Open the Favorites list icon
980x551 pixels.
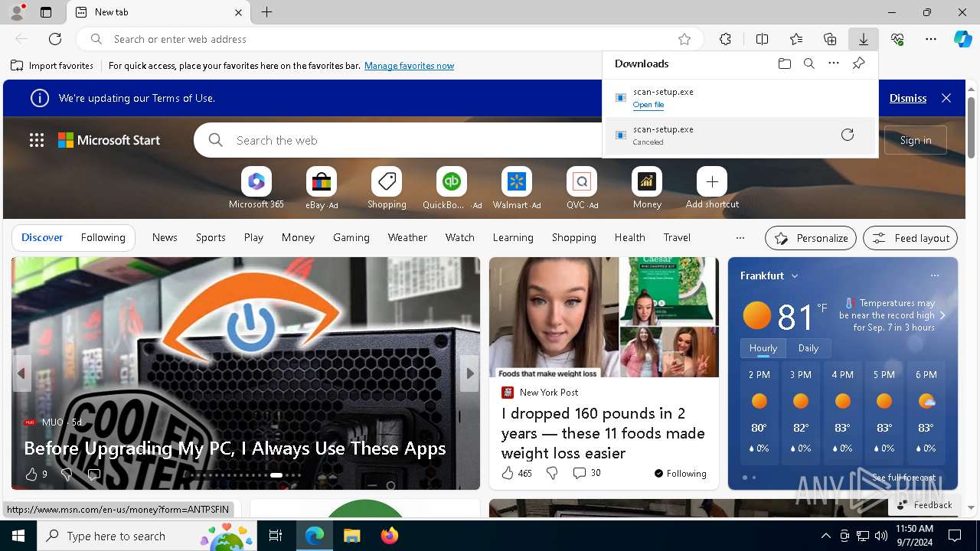click(796, 39)
